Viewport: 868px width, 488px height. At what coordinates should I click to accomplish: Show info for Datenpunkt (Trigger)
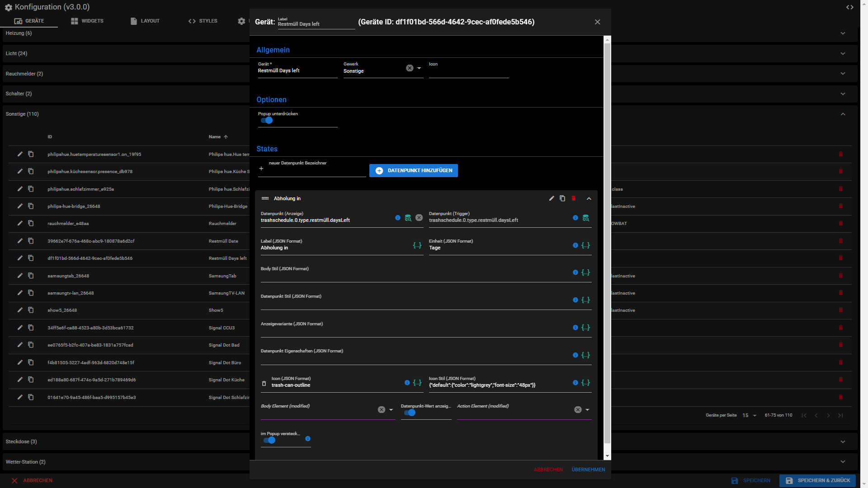tap(576, 218)
